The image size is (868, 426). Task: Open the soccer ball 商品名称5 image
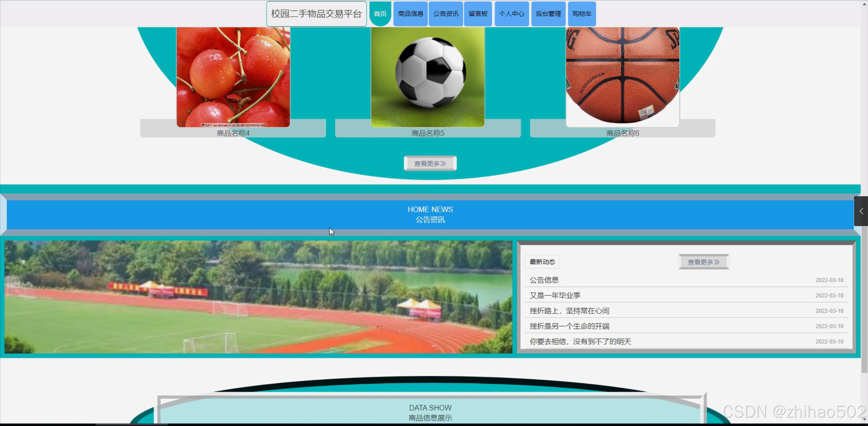pyautogui.click(x=427, y=77)
